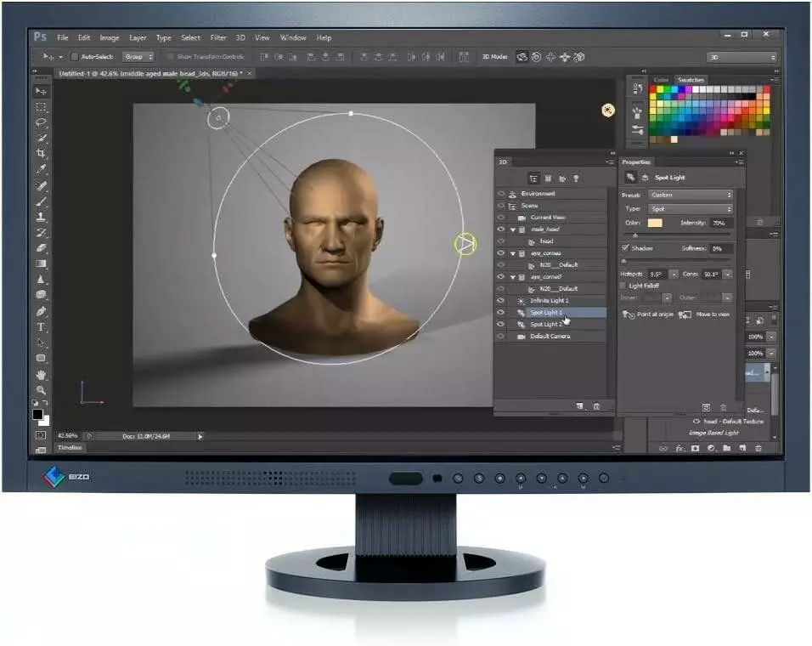This screenshot has width=812, height=646.
Task: Delete selected item in 3D panel
Action: pyautogui.click(x=596, y=407)
